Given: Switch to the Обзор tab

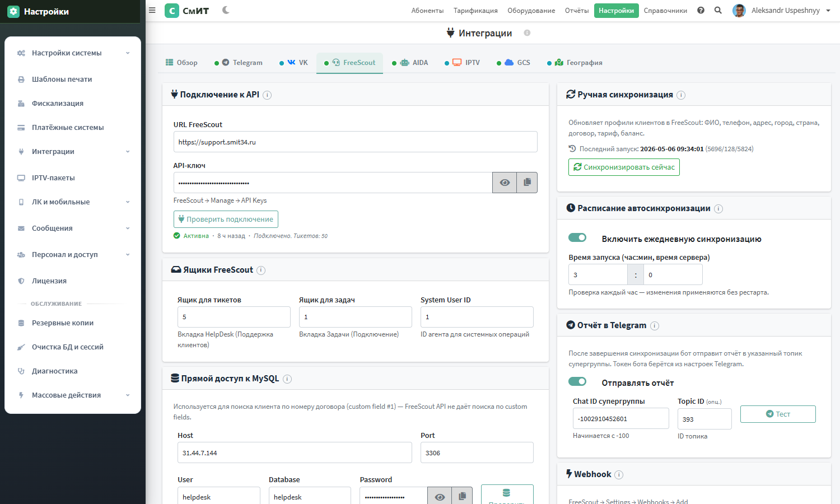Looking at the screenshot, I should [x=181, y=63].
